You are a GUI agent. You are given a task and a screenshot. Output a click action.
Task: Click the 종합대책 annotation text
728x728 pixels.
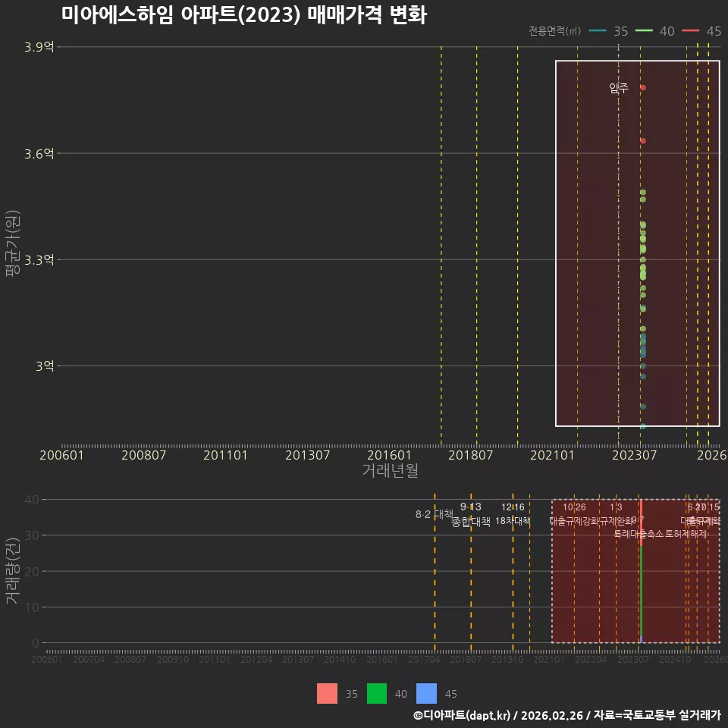pos(471,522)
